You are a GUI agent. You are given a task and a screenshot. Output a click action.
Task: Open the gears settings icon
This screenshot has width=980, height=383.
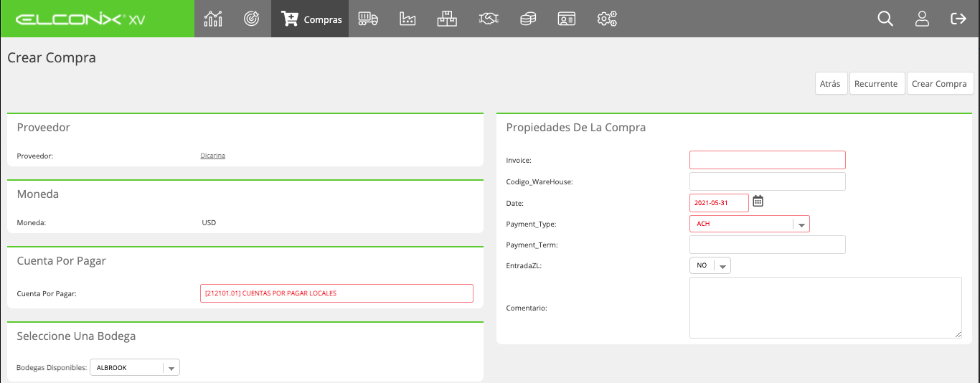tap(607, 19)
